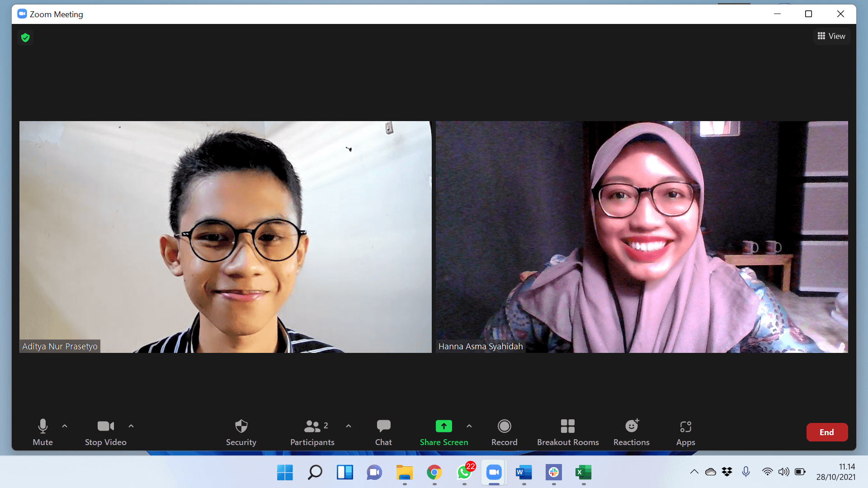868x488 pixels.
Task: Open WhatsApp from the taskbar
Action: (464, 472)
